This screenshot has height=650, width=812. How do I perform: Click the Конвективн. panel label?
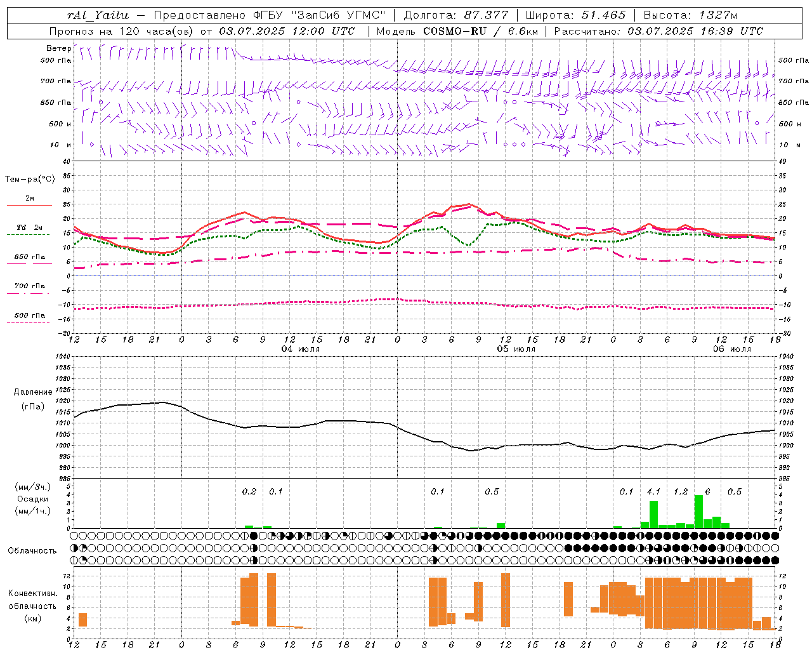click(x=32, y=593)
